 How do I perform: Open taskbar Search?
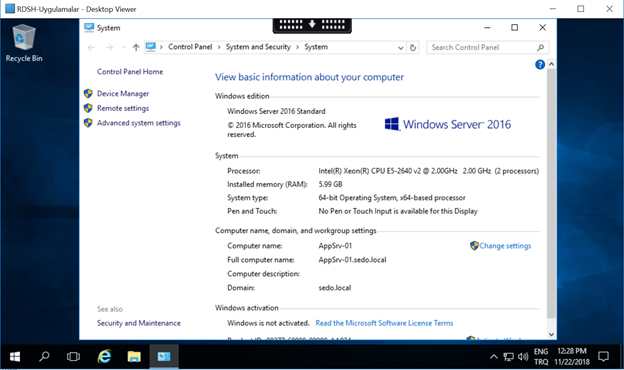click(x=44, y=357)
